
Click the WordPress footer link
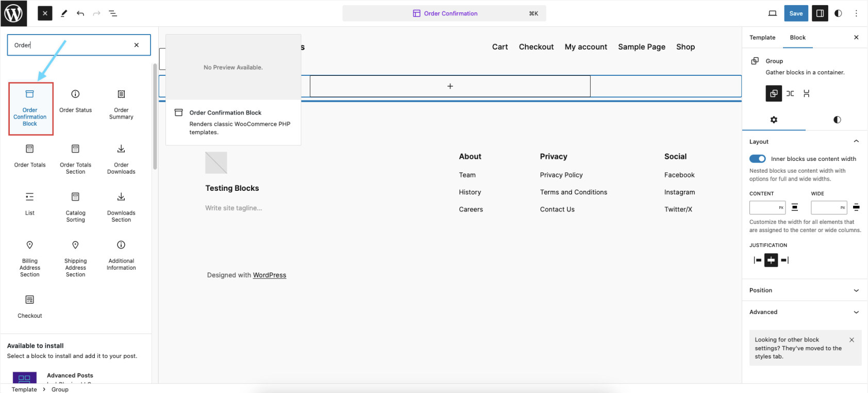270,275
